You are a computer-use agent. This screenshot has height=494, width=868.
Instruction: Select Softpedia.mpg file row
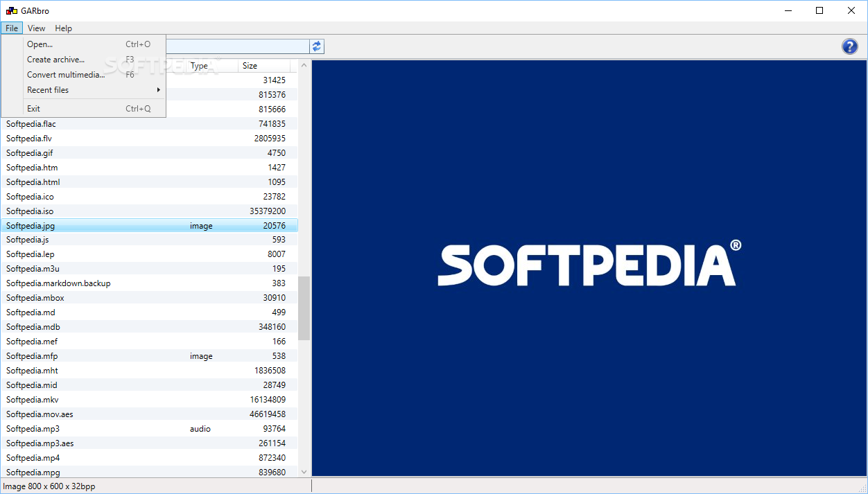(x=149, y=473)
